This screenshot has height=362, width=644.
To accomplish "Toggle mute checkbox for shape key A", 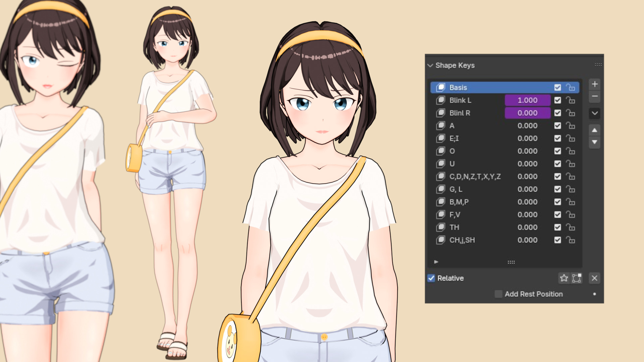I will [x=557, y=126].
